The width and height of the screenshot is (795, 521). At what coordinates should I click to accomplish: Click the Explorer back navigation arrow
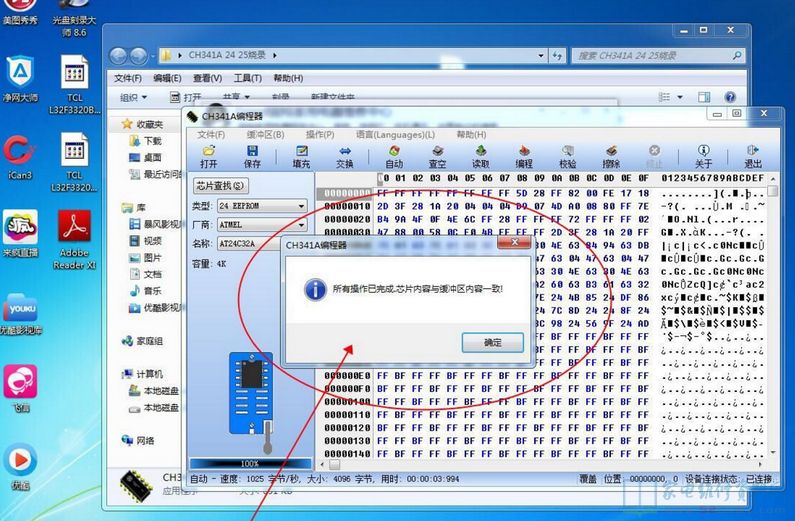pyautogui.click(x=119, y=55)
